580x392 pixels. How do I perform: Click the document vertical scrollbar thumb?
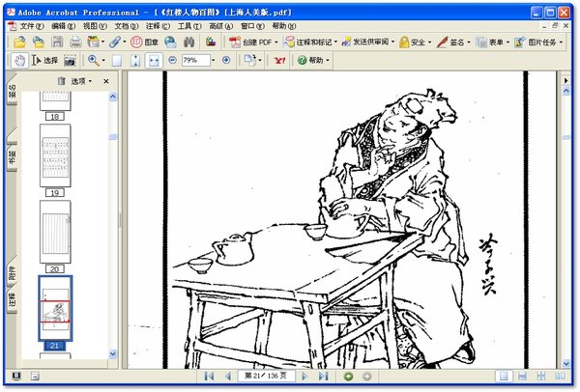(x=565, y=137)
